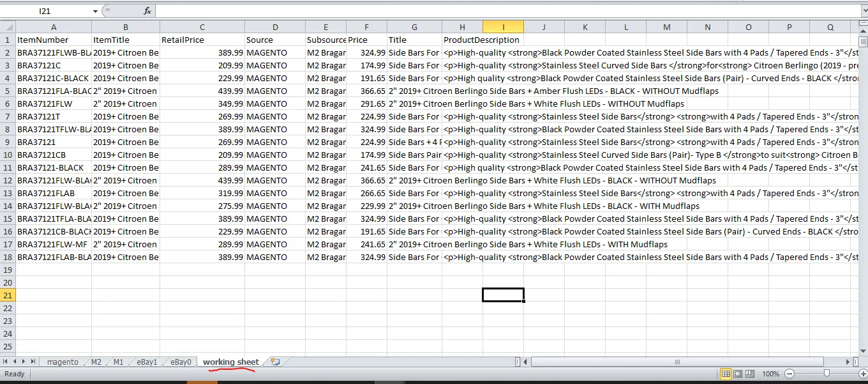Switch to the M1 sheet tab

pos(118,362)
